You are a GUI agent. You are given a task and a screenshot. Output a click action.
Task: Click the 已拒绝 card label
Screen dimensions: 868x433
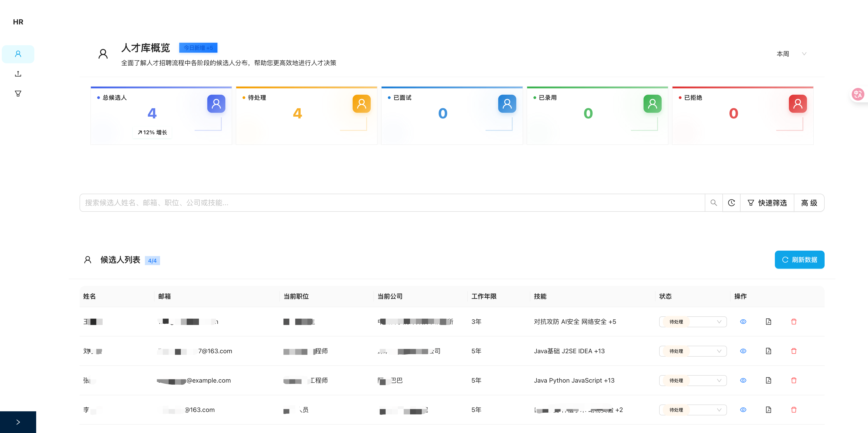click(x=693, y=98)
